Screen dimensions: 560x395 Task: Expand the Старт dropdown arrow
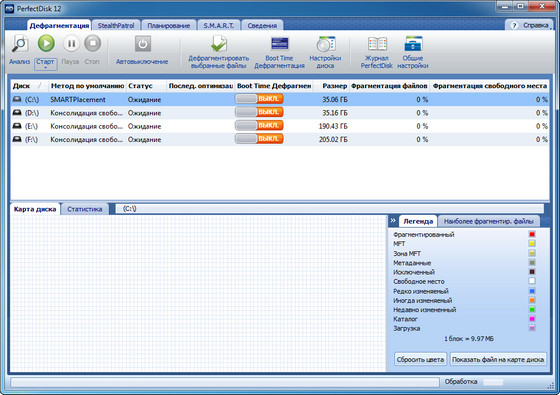(x=46, y=68)
